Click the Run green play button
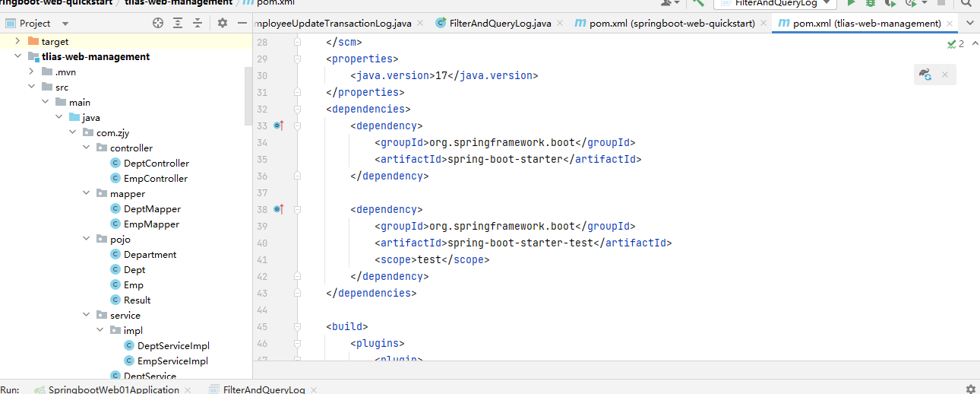Screen dimensions: 980x394 pos(852,3)
